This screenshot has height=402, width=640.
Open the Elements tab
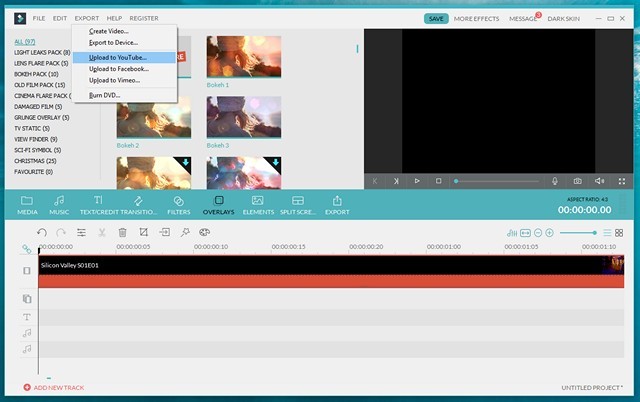(258, 205)
